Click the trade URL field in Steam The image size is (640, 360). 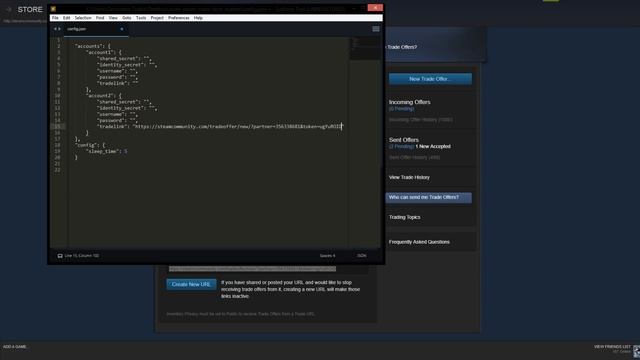click(253, 269)
